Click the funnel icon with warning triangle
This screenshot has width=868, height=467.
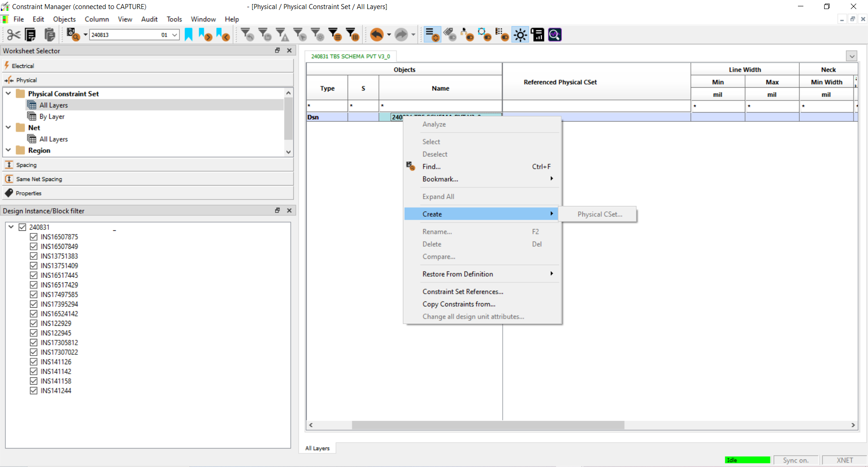[x=283, y=35]
